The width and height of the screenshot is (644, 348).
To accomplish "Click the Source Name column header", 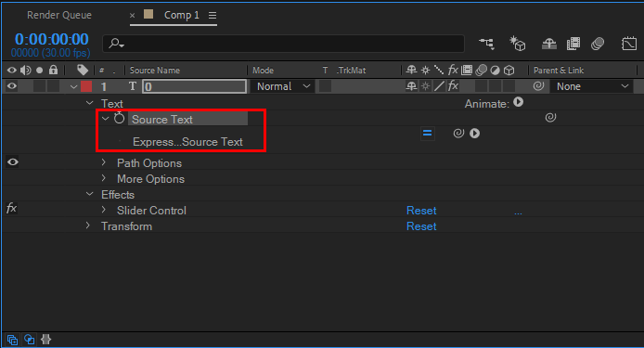I will point(155,71).
